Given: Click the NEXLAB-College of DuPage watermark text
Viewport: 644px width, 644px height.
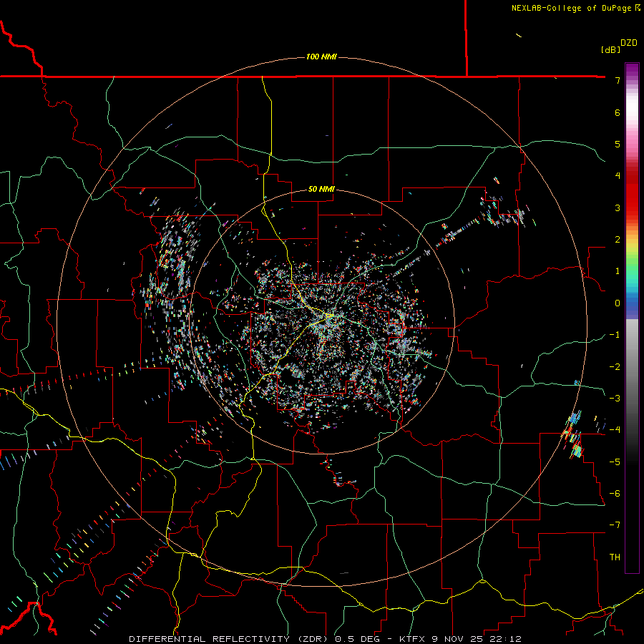Looking at the screenshot, I should point(575,8).
